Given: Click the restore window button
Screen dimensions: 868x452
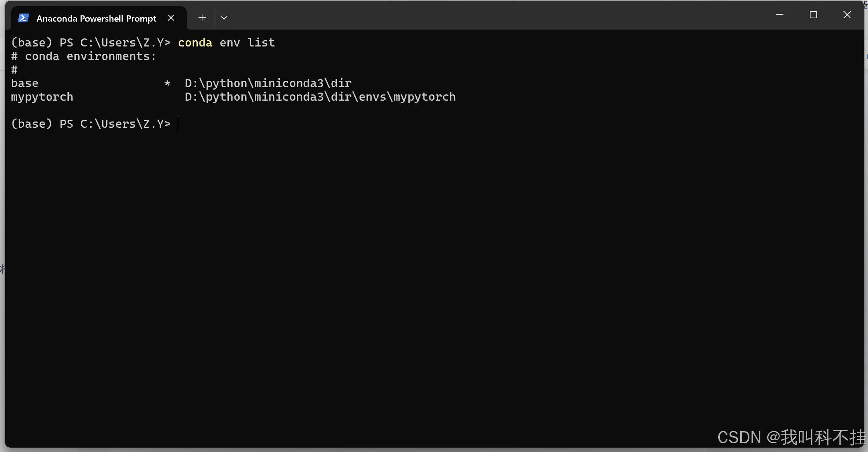Looking at the screenshot, I should 813,15.
